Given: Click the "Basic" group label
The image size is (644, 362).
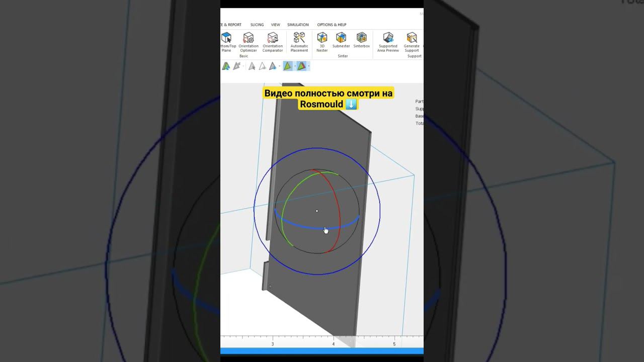Looking at the screenshot, I should 244,56.
